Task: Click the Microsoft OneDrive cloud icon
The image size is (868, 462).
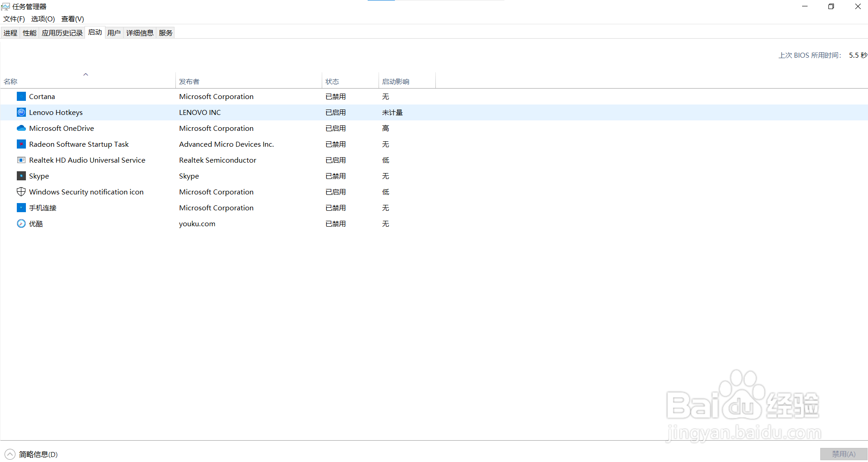Action: (21, 128)
